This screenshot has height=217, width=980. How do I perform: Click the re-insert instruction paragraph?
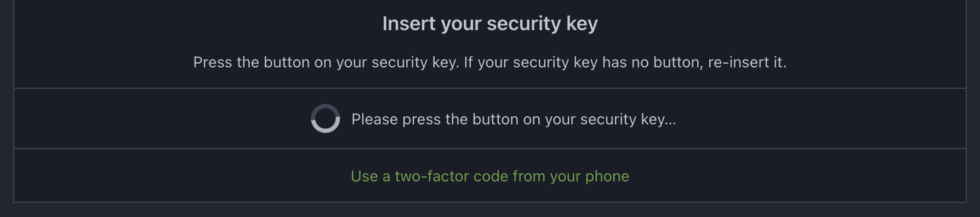click(490, 62)
